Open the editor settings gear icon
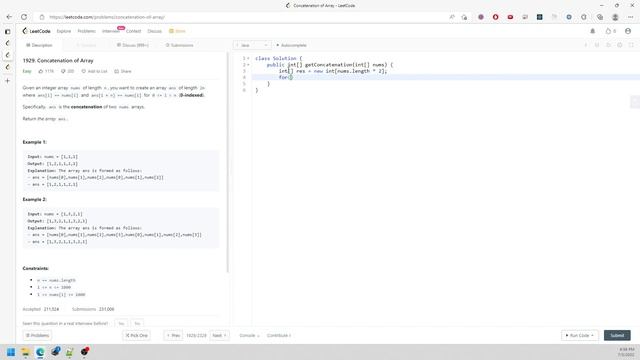The height and width of the screenshot is (360, 640). (x=620, y=45)
